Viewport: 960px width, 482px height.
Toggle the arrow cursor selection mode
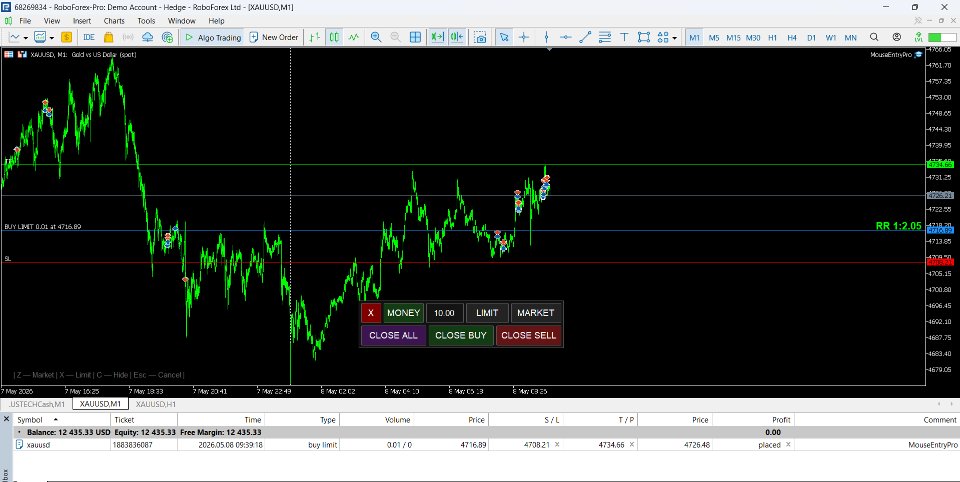click(x=504, y=37)
